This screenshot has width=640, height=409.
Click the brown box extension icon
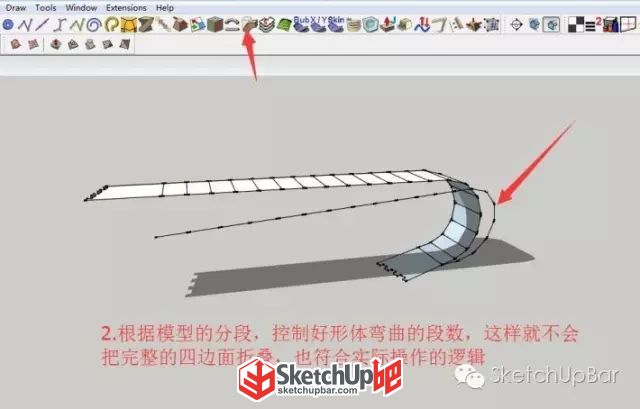click(x=180, y=25)
